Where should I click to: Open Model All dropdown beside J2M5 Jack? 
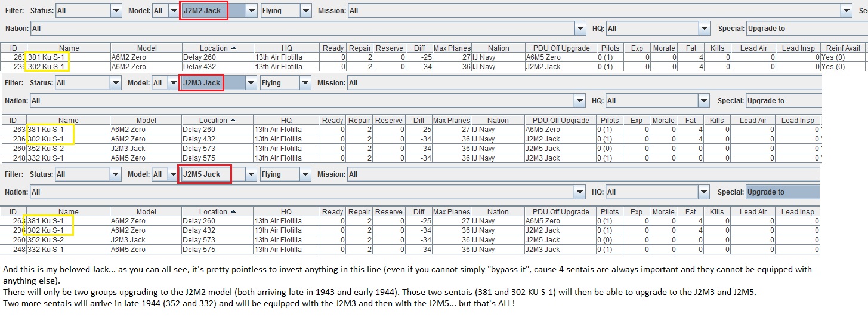coord(165,174)
